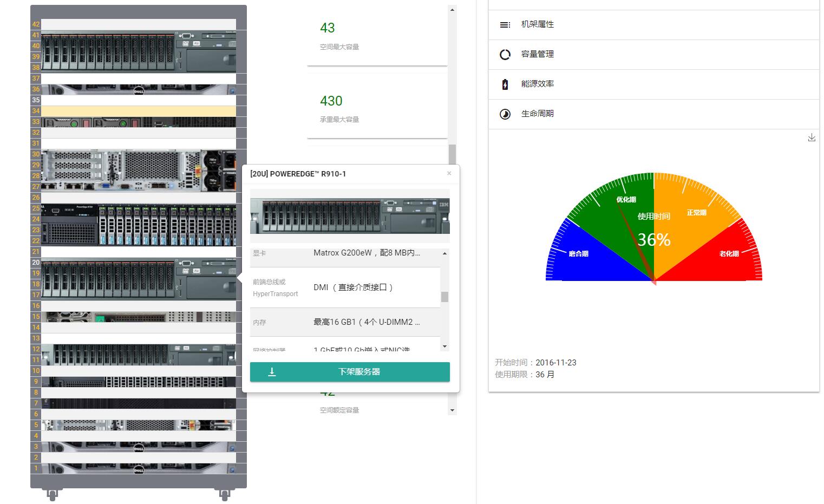Viewport: 824px width, 504px height.
Task: Open the 容量管理 section
Action: (x=653, y=54)
